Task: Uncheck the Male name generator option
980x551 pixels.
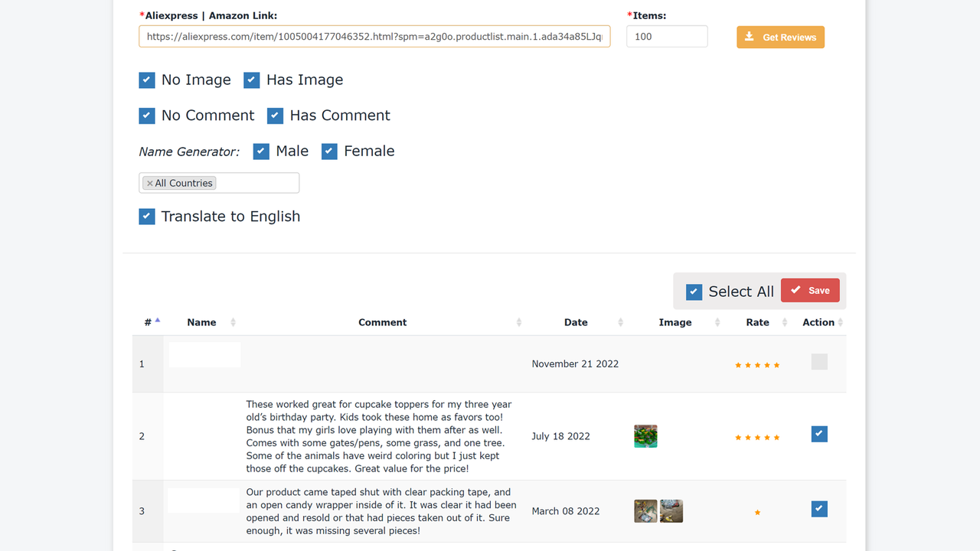Action: click(x=261, y=151)
